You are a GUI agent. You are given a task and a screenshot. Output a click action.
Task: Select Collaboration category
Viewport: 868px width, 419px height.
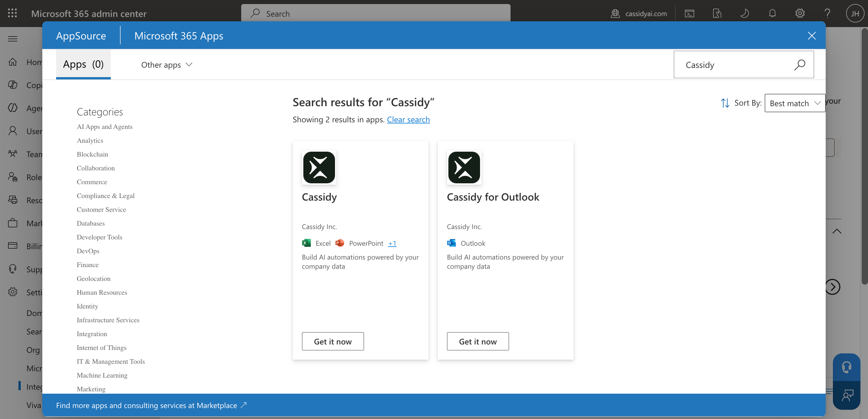96,168
